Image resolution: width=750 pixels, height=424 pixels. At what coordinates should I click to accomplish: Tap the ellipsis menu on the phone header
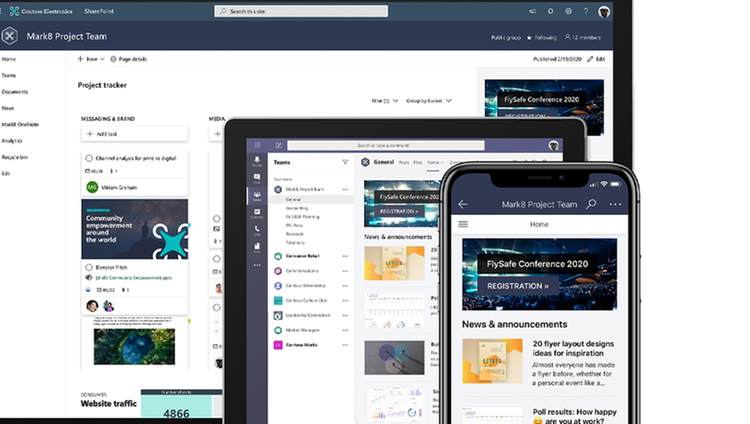point(615,204)
